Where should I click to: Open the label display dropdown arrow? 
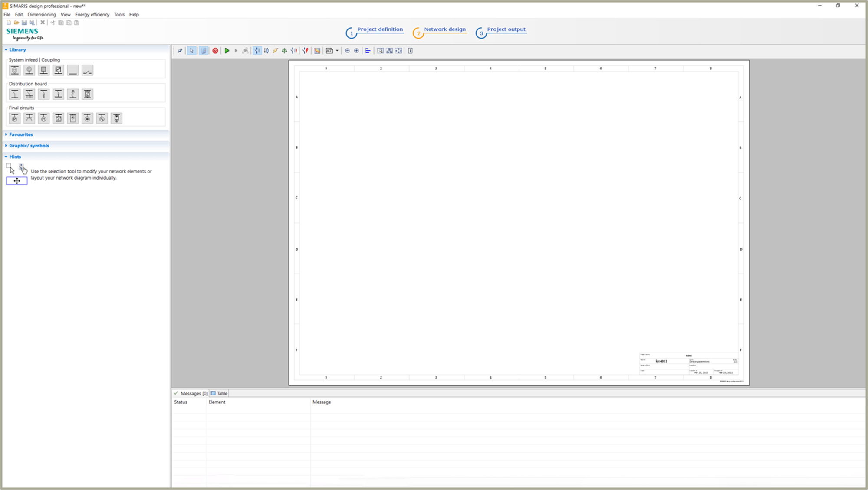tap(337, 51)
